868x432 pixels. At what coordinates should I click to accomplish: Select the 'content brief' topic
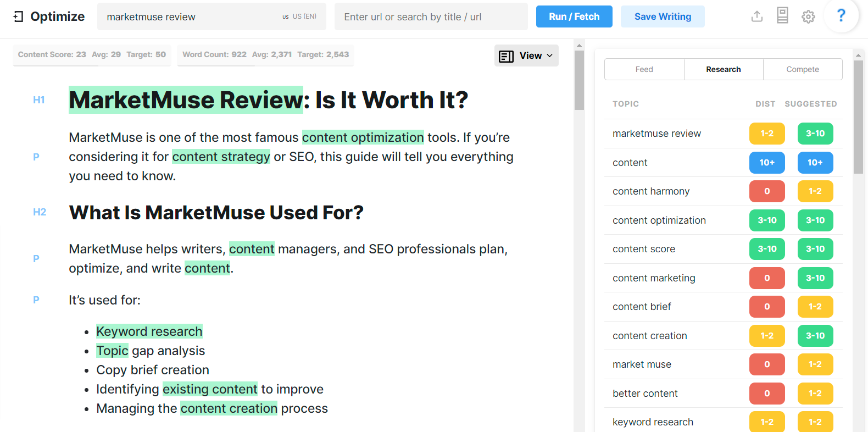(724, 307)
